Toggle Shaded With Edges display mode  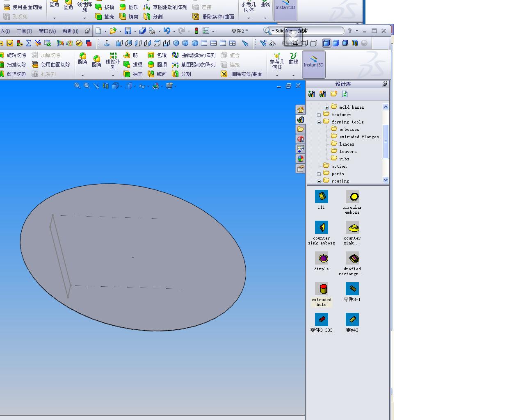pyautogui.click(x=326, y=43)
